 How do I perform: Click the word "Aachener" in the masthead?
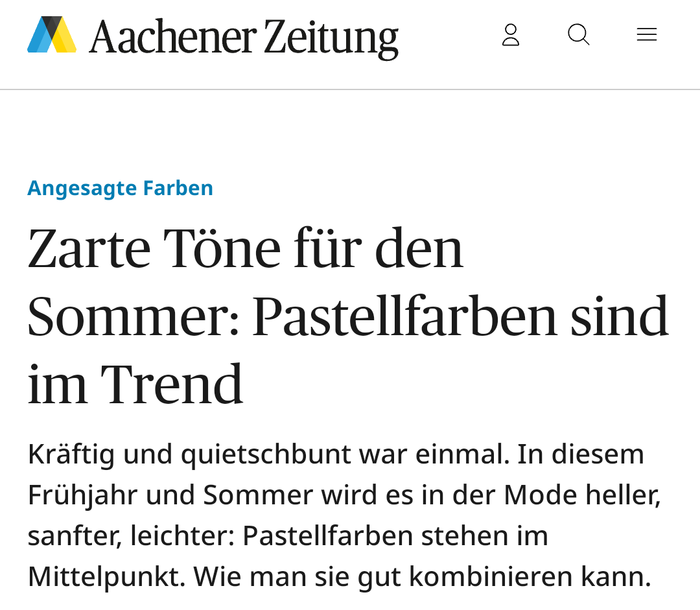coord(172,37)
